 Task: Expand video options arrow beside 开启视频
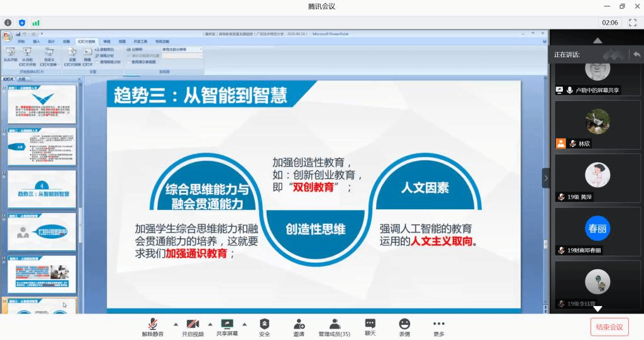tap(209, 324)
